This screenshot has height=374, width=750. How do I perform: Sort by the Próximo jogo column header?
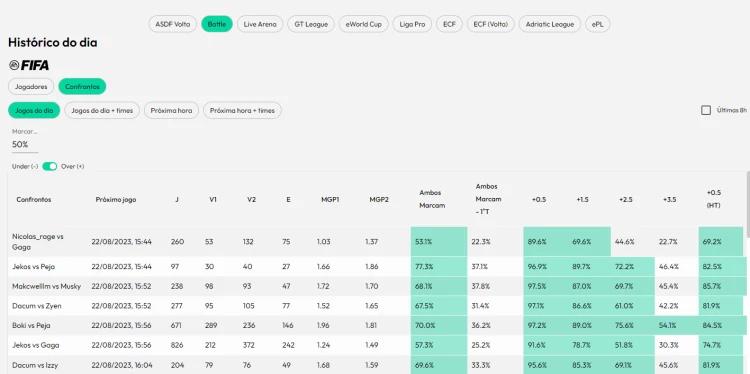[116, 199]
